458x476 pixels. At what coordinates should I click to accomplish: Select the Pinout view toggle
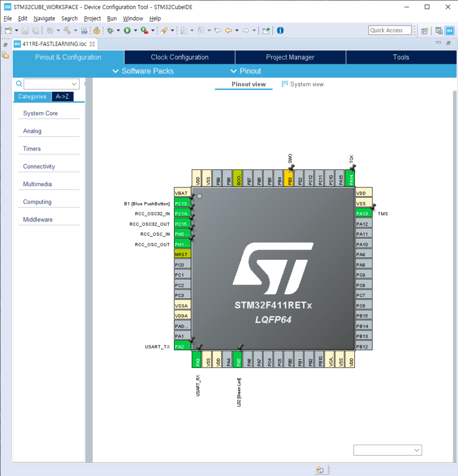[248, 84]
